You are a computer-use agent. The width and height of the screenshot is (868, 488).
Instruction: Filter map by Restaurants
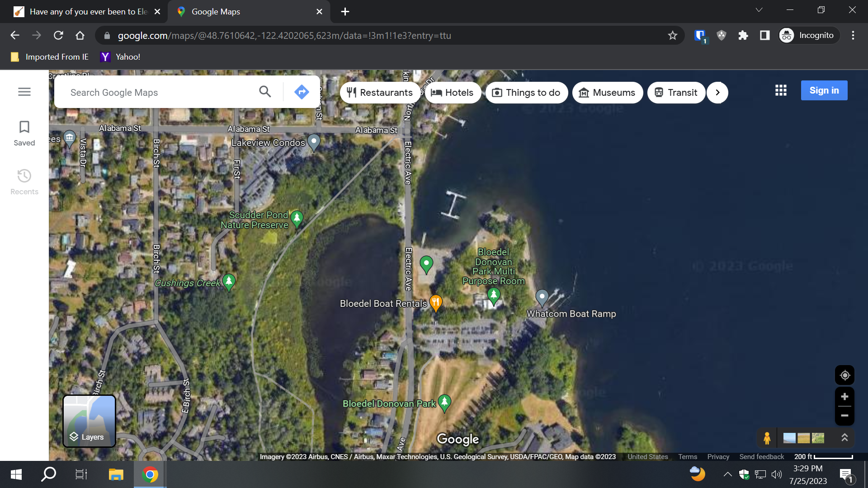click(x=380, y=93)
